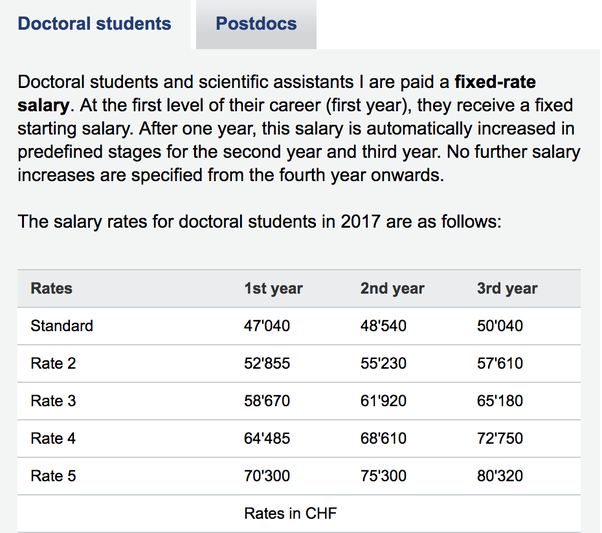Click the 'Rates in CHF' table footer
The width and height of the screenshot is (602, 533).
click(292, 514)
